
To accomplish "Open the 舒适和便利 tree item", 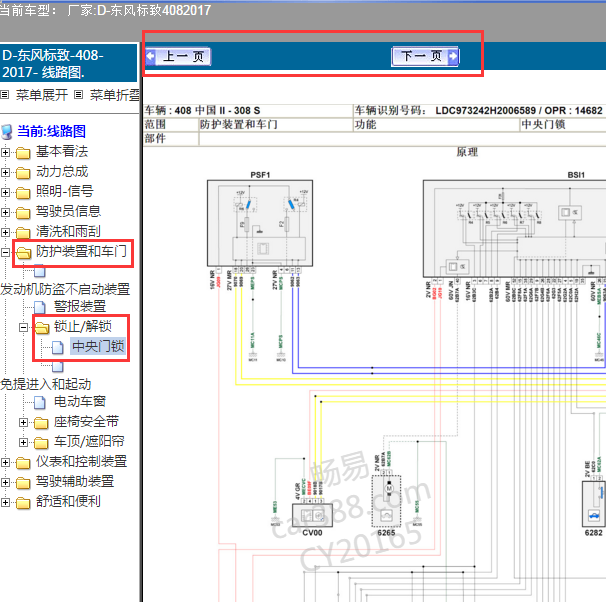I will [68, 502].
